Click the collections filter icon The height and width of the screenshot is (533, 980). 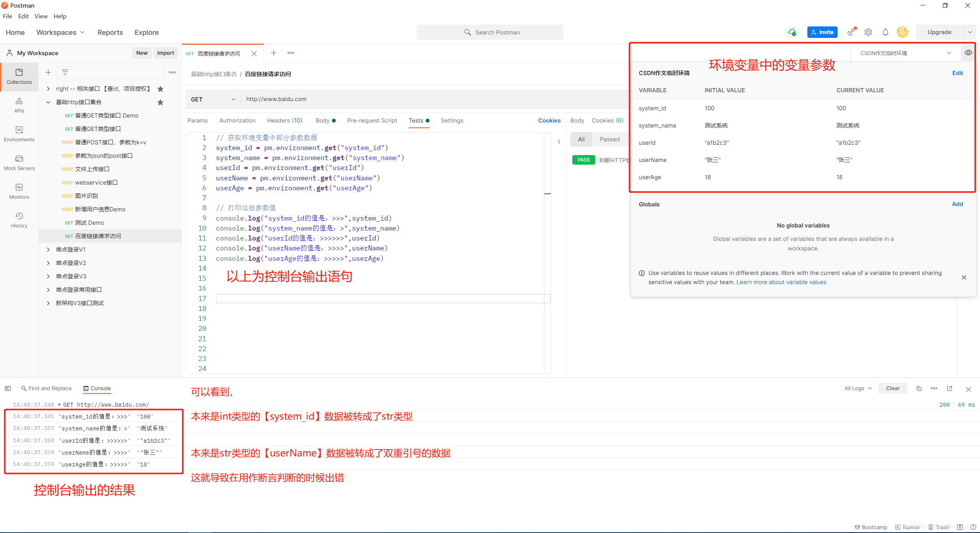65,72
